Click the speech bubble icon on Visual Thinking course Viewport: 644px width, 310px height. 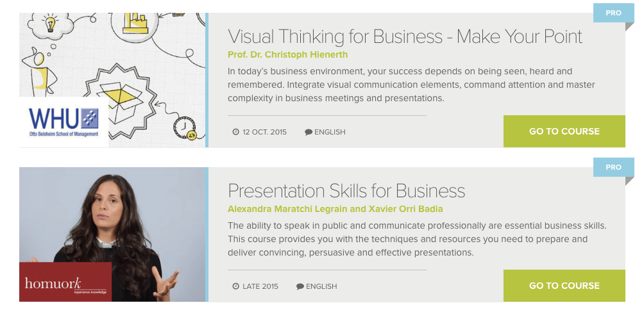(x=309, y=132)
